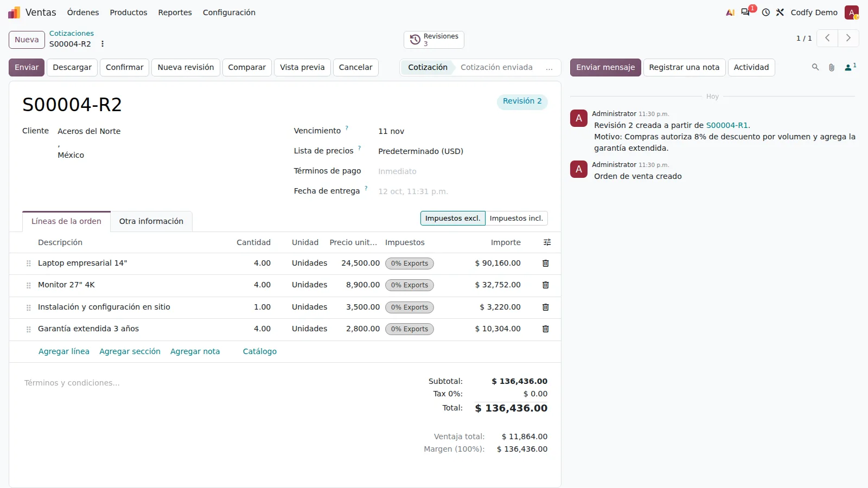Select Impuestos excl. option

[453, 218]
